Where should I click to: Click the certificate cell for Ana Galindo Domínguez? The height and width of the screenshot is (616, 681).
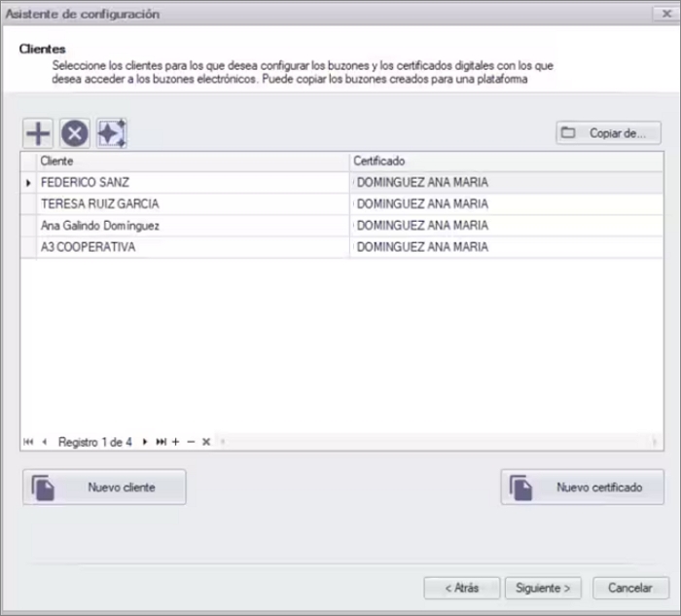507,226
